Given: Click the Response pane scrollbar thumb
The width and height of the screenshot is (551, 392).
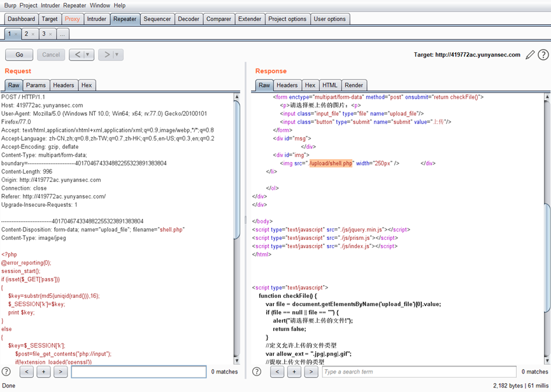Looking at the screenshot, I should pos(547,258).
